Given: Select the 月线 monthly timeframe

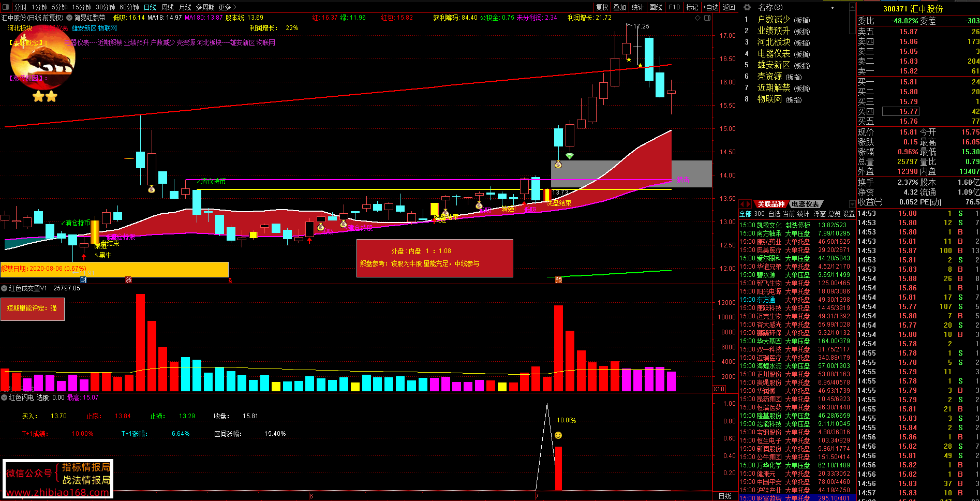Looking at the screenshot, I should 185,7.
